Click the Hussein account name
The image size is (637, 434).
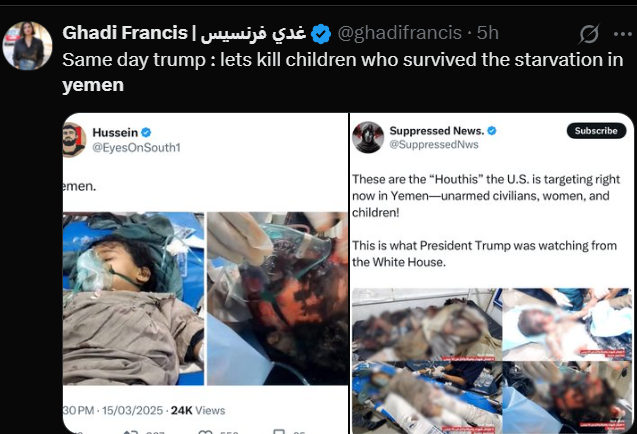115,132
